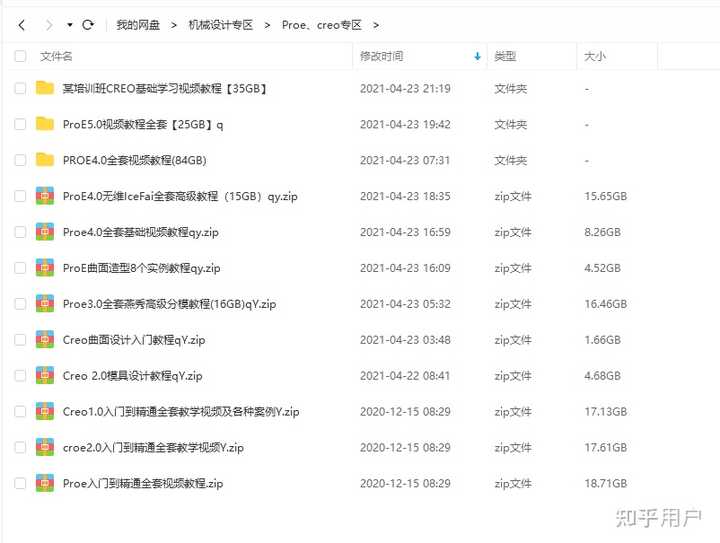Click folder icon of ProE5.0视频教程全套
The image size is (720, 543).
[45, 123]
